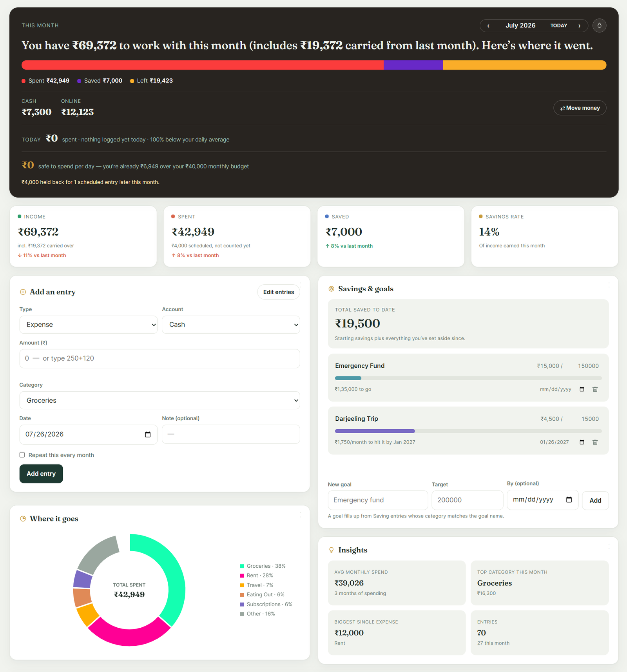Click the ENTRIES 70 tile
The image size is (627, 672).
click(x=540, y=633)
